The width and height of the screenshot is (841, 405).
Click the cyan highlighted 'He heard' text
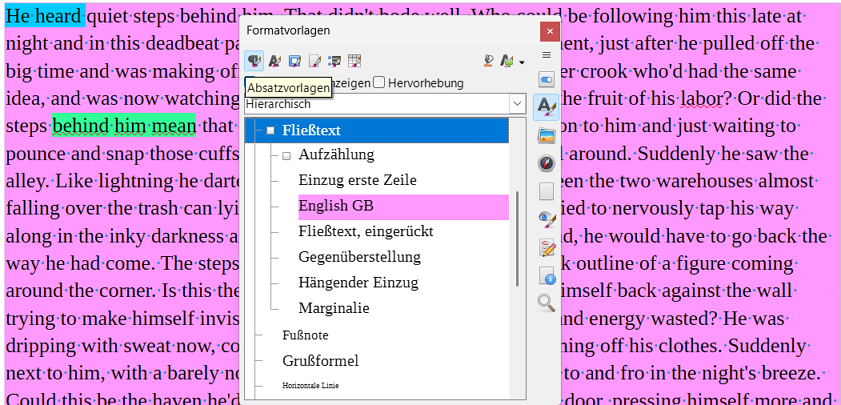coord(45,17)
